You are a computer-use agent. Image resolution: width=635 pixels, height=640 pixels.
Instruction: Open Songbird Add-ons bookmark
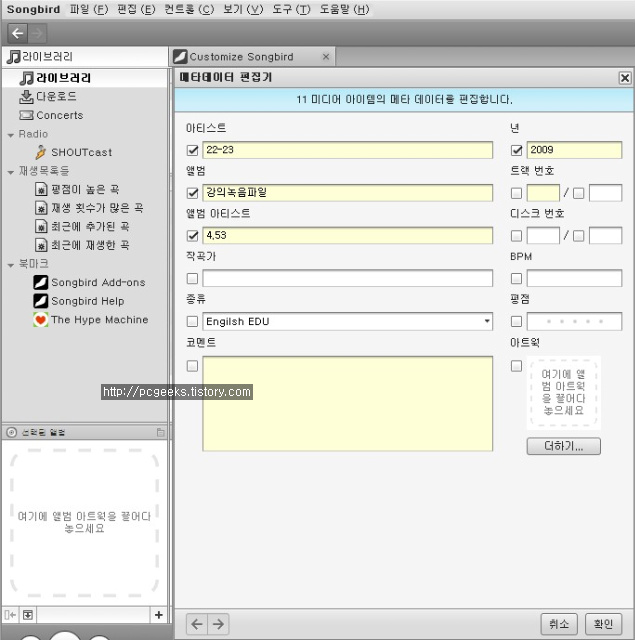[89, 282]
